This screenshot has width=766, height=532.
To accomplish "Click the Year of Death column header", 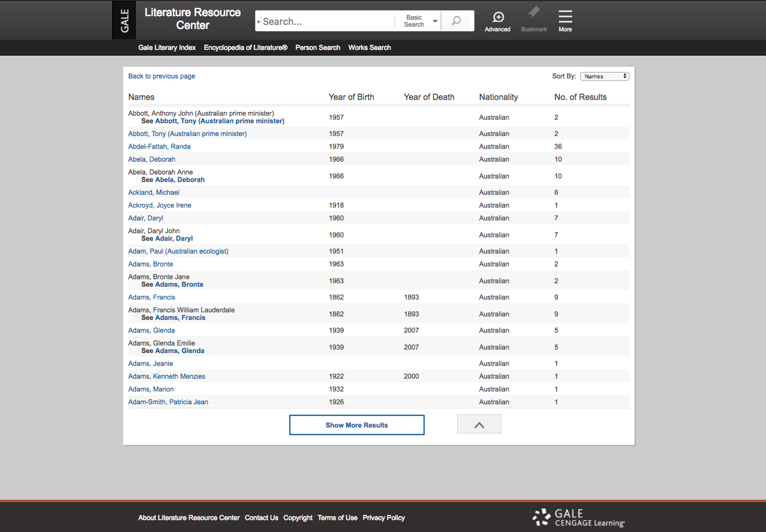I will (429, 97).
